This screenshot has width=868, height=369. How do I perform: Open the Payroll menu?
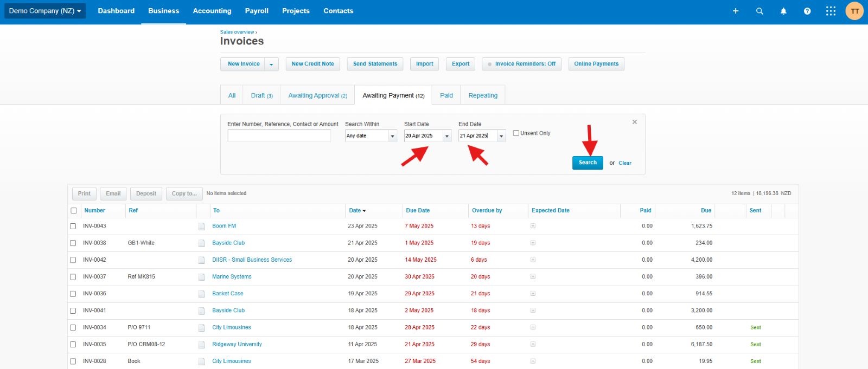pyautogui.click(x=257, y=11)
